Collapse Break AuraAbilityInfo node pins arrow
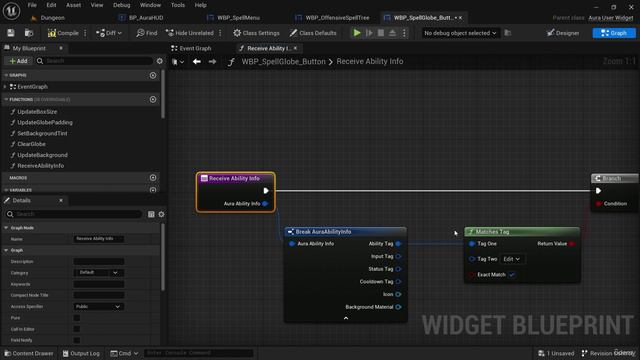640x360 pixels. coord(346,318)
